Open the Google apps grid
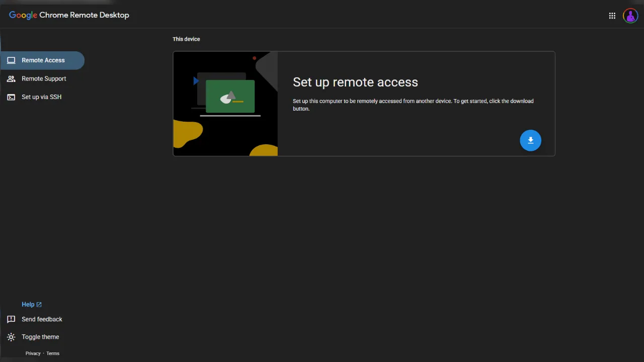 coord(612,16)
